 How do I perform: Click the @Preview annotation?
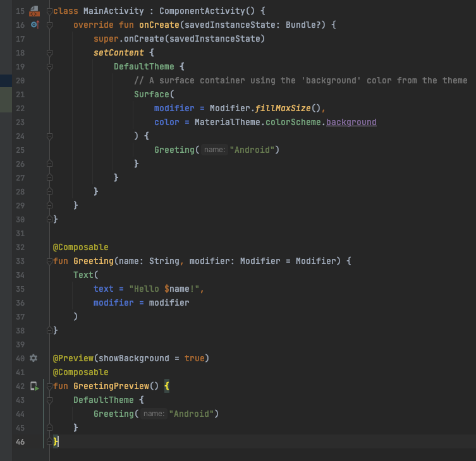pyautogui.click(x=73, y=358)
